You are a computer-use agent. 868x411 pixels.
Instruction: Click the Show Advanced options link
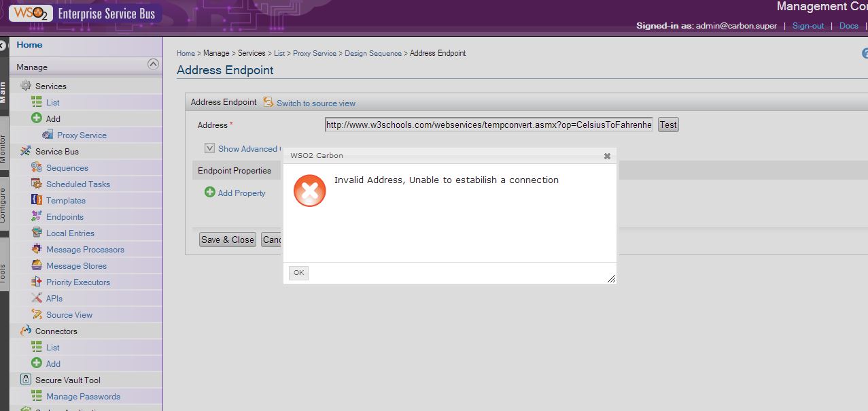[x=247, y=149]
